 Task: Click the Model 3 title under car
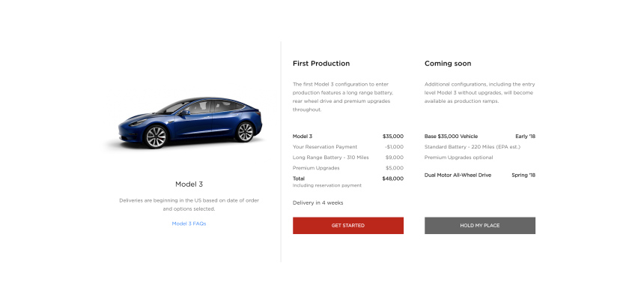[x=189, y=184]
